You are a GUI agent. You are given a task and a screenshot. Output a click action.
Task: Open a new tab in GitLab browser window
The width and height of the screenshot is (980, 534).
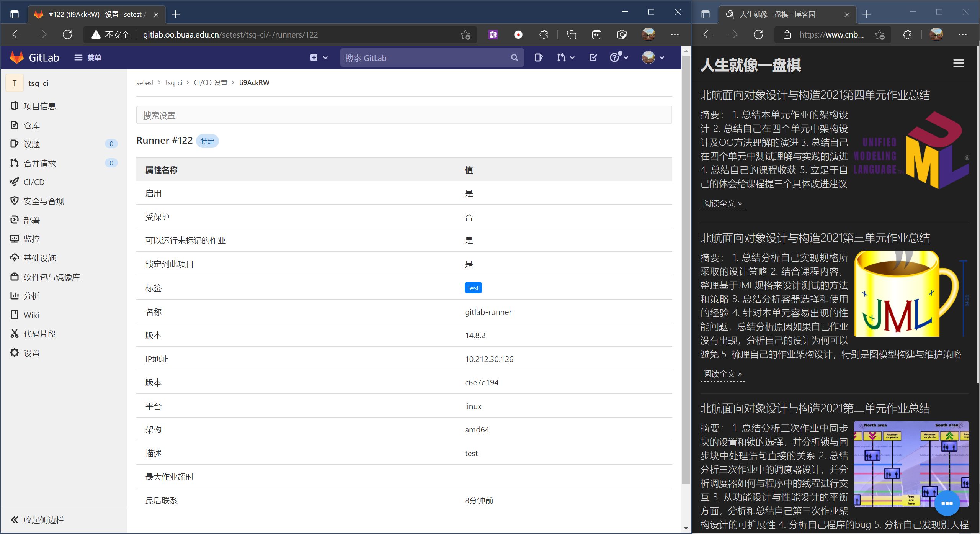click(176, 15)
